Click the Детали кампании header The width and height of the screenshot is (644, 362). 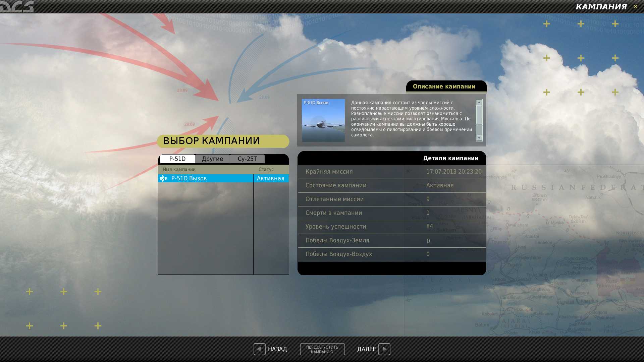[451, 158]
